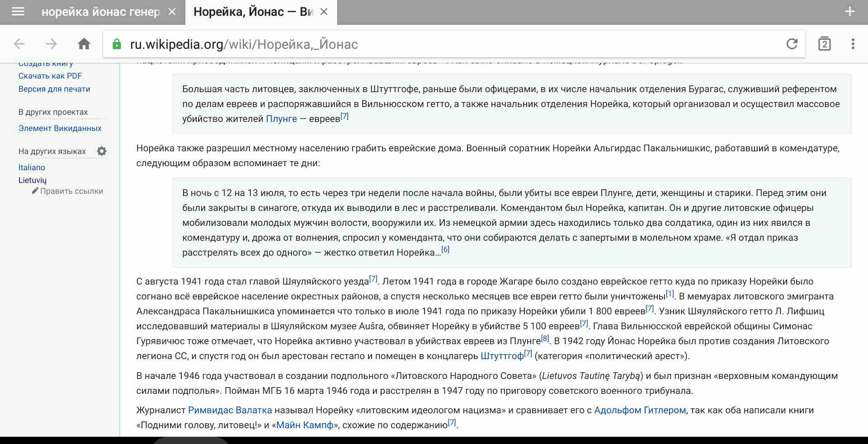Close the 'норейка йонас генер' tab
Image resolution: width=868 pixels, height=444 pixels.
(172, 12)
